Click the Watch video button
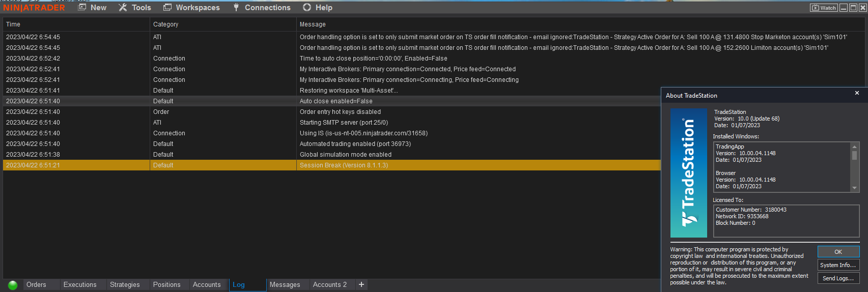The width and height of the screenshot is (868, 292). [824, 8]
